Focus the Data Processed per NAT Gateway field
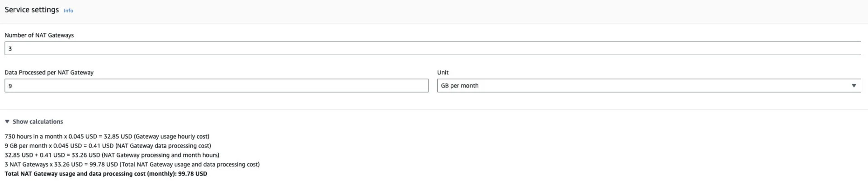 point(216,86)
